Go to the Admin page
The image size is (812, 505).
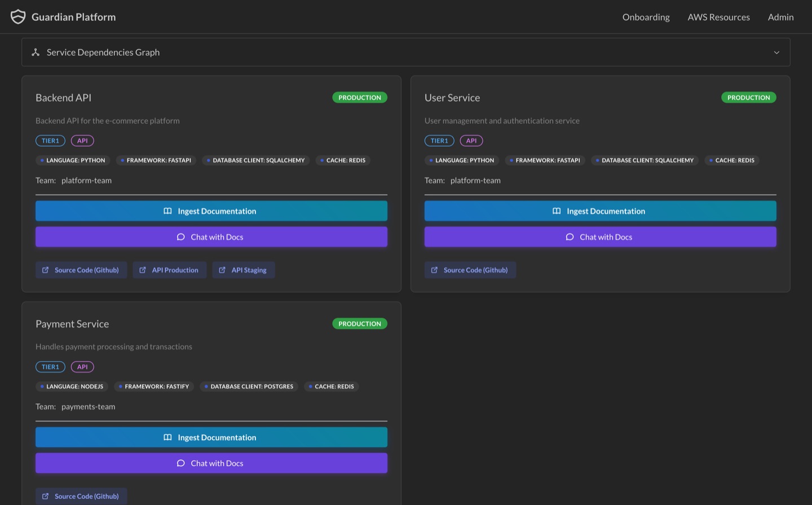780,17
